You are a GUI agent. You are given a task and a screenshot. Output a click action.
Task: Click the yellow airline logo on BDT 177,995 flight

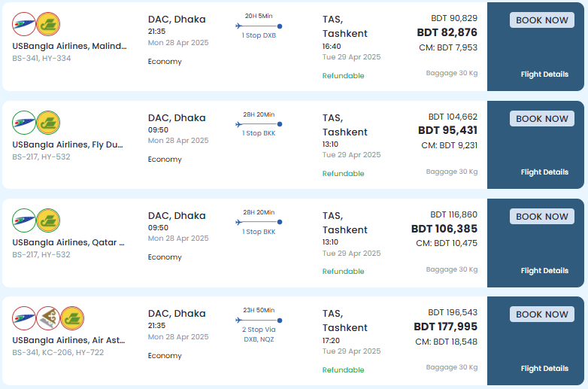click(72, 318)
